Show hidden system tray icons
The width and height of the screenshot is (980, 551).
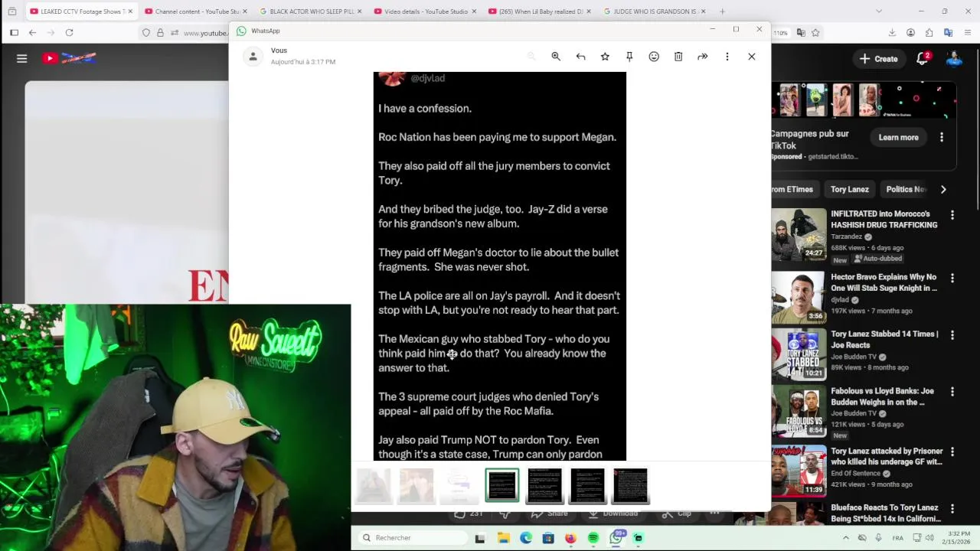point(846,538)
